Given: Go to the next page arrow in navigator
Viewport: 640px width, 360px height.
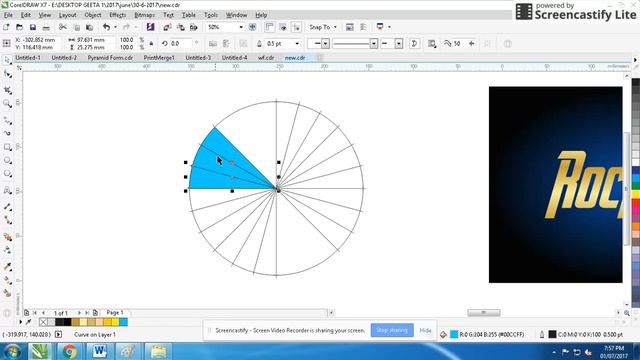Looking at the screenshot, I should (x=79, y=313).
